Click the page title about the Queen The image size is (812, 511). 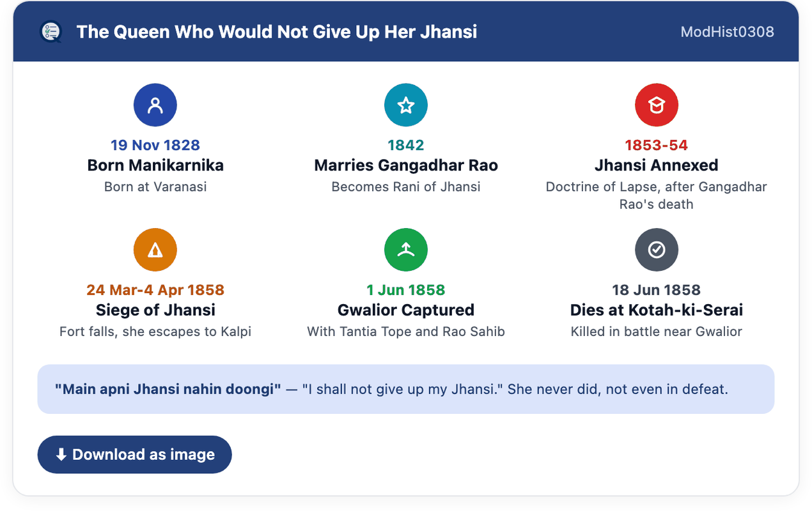pos(277,32)
